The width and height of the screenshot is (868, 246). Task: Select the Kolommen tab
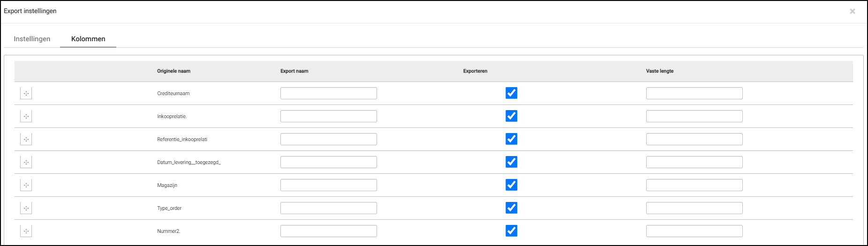point(88,39)
